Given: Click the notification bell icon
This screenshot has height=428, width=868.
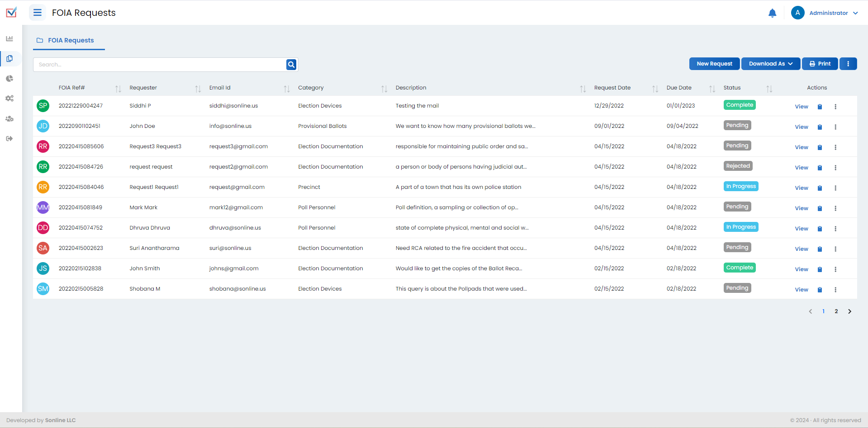Looking at the screenshot, I should point(772,13).
